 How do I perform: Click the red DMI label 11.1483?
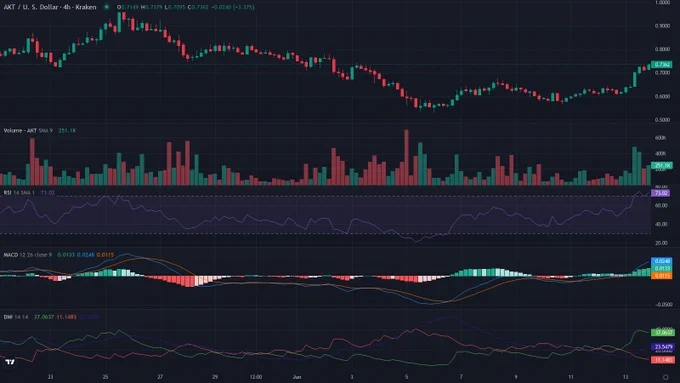[x=663, y=360]
